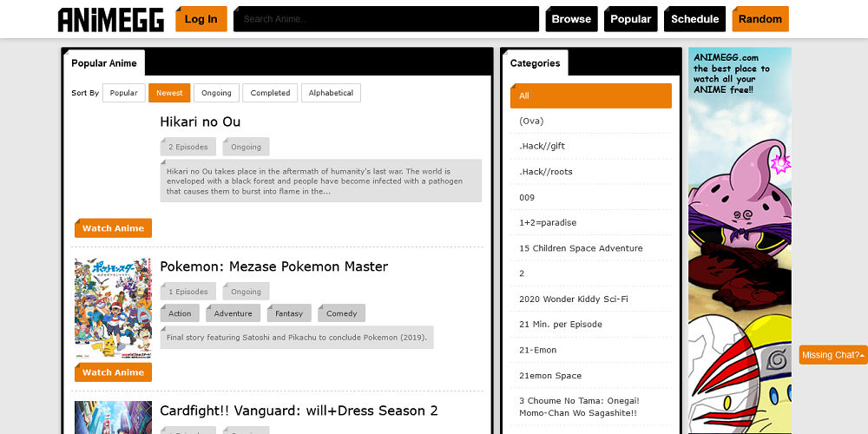This screenshot has height=434, width=868.
Task: Click the ANIMEGG.com side banner
Action: (x=740, y=240)
